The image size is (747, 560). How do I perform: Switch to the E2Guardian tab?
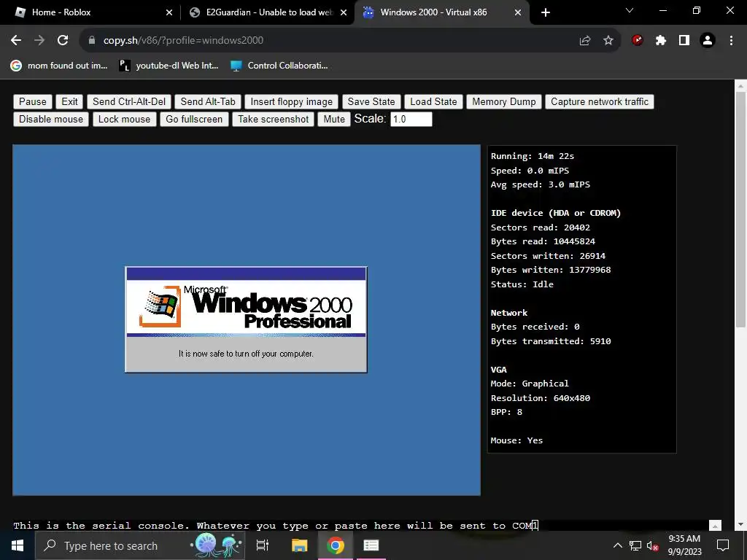tap(267, 12)
